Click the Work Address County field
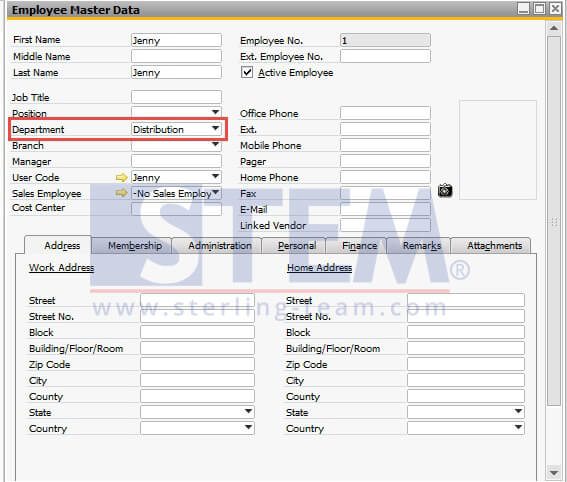 197,396
